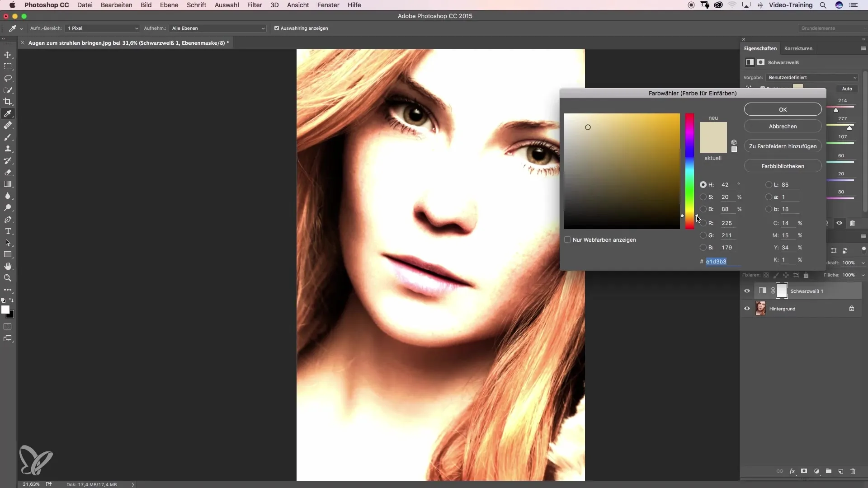Select the S saturation radio button
This screenshot has height=488, width=868.
point(703,197)
